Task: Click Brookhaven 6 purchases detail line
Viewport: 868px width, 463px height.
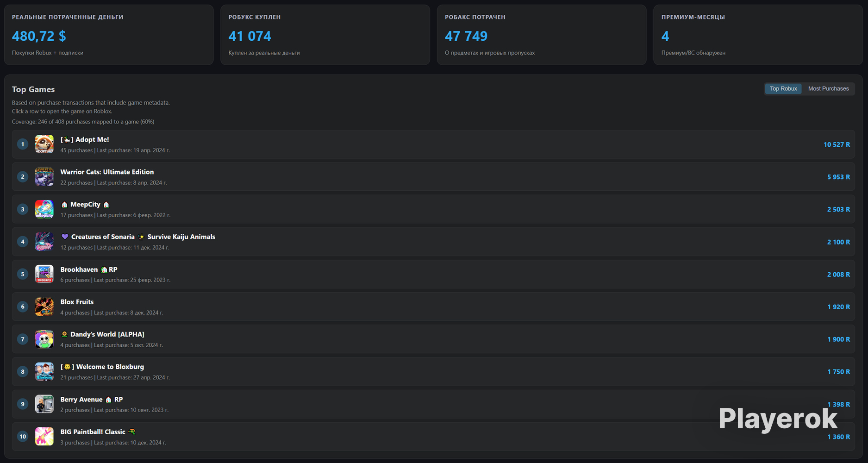Action: [115, 280]
